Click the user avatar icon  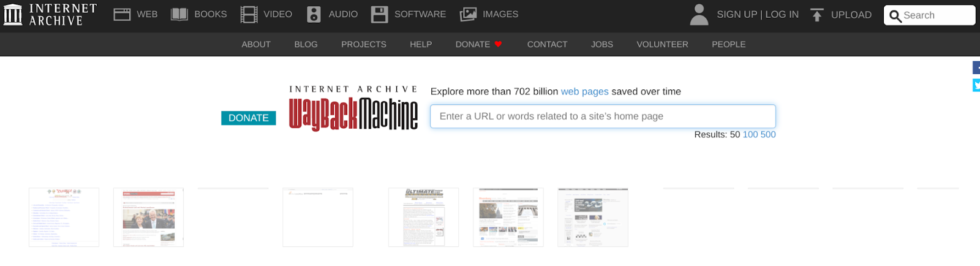699,14
